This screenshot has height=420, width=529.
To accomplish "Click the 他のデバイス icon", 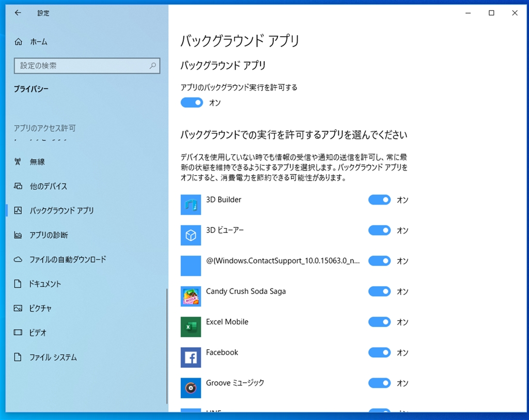I will 18,186.
